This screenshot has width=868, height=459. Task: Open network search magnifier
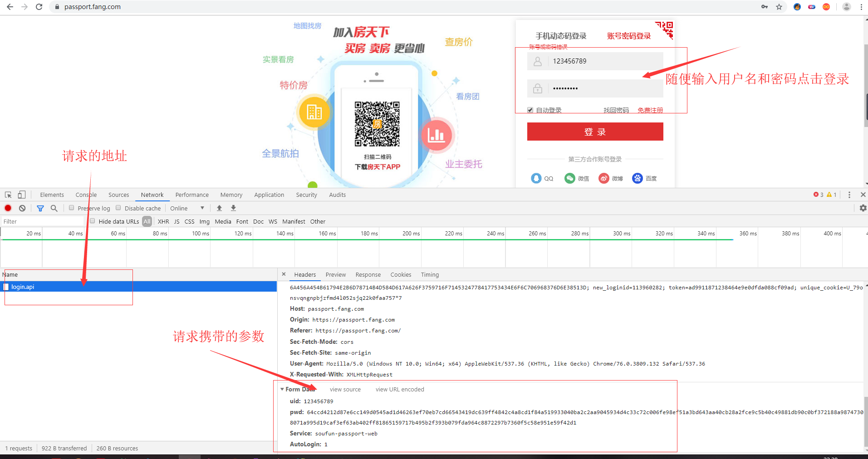[54, 208]
